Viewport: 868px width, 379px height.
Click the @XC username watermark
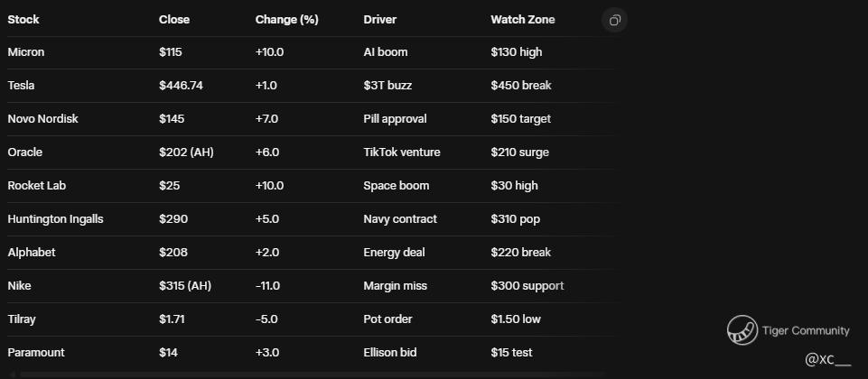(x=827, y=359)
